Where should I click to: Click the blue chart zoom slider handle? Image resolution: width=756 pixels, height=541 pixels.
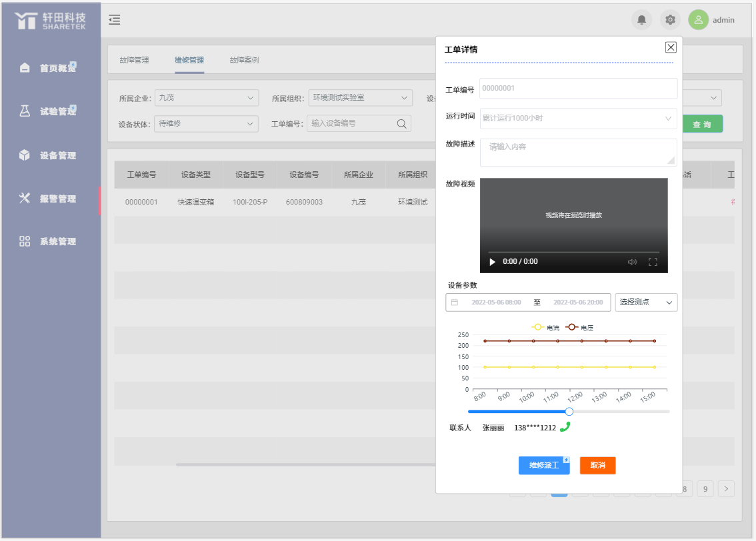(x=569, y=412)
